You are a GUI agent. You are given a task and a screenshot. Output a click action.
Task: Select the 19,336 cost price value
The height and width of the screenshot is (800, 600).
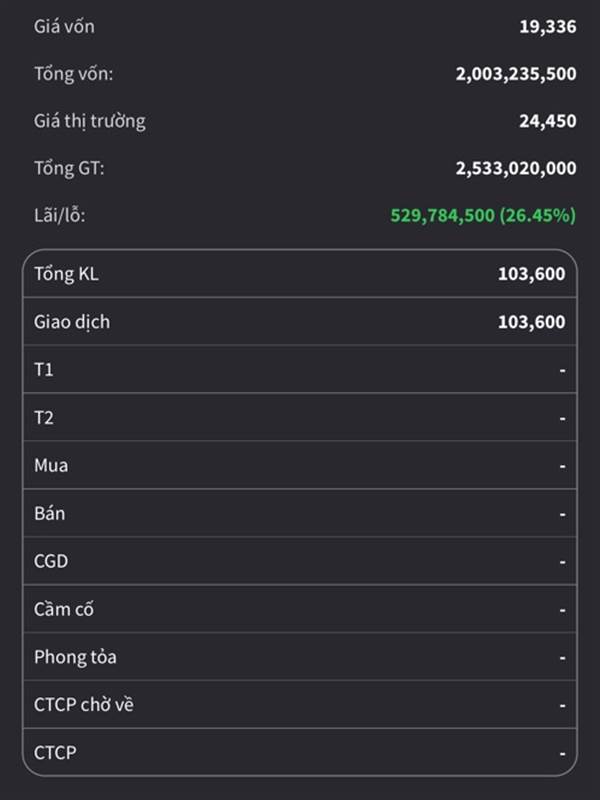point(547,27)
